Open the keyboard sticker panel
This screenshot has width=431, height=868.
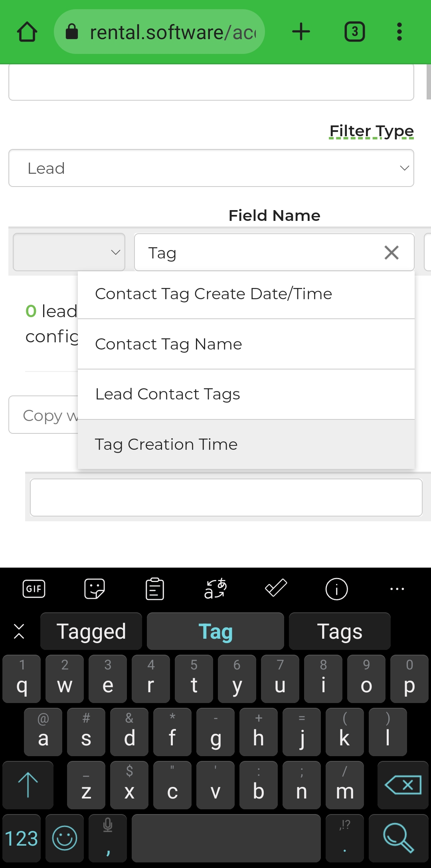click(x=95, y=589)
